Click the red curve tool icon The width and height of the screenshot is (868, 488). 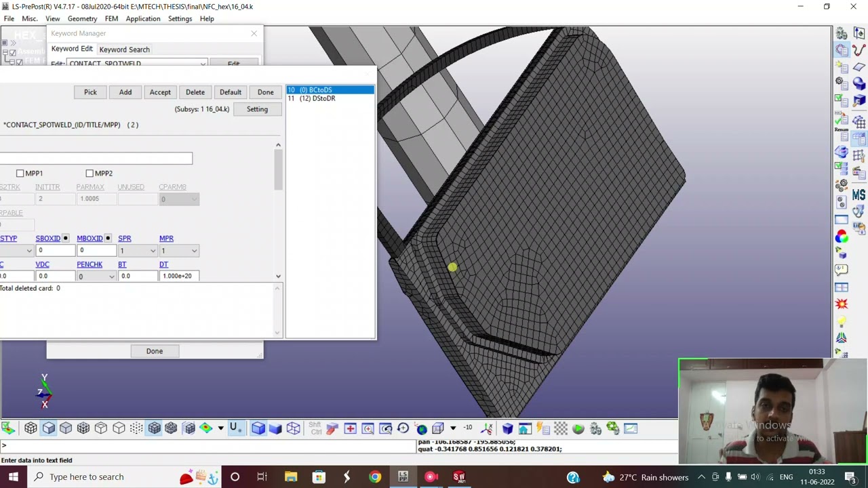point(859,50)
